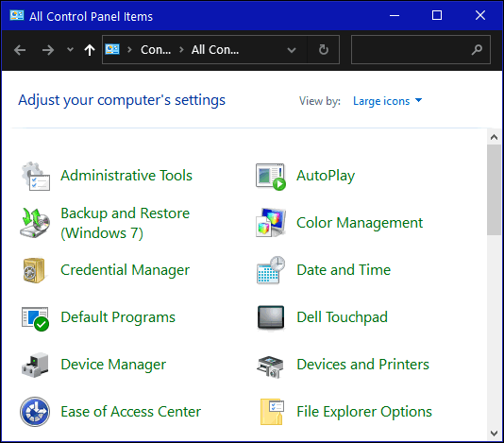Go back with the left arrow button
Screen dimensions: 504x443
[20, 50]
